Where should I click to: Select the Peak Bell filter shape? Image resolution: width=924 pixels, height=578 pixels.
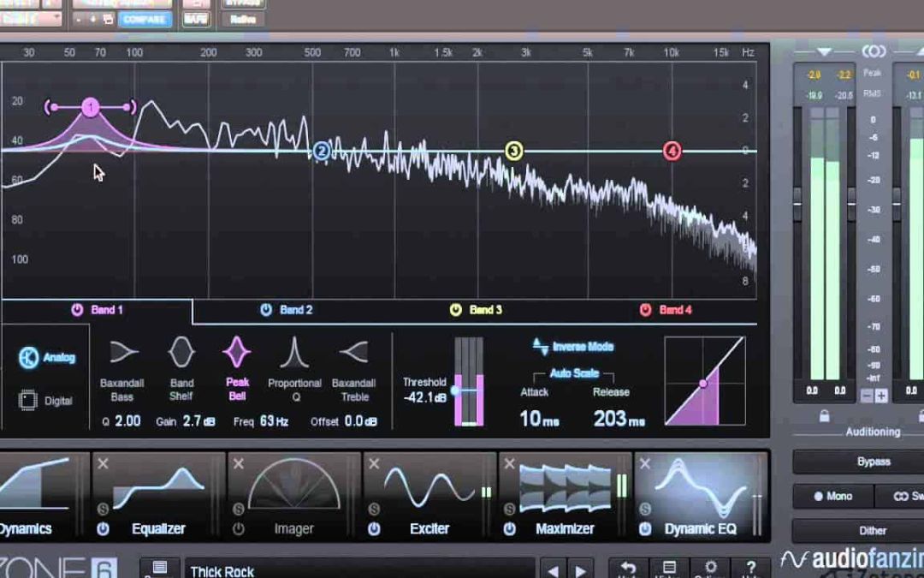pos(237,352)
